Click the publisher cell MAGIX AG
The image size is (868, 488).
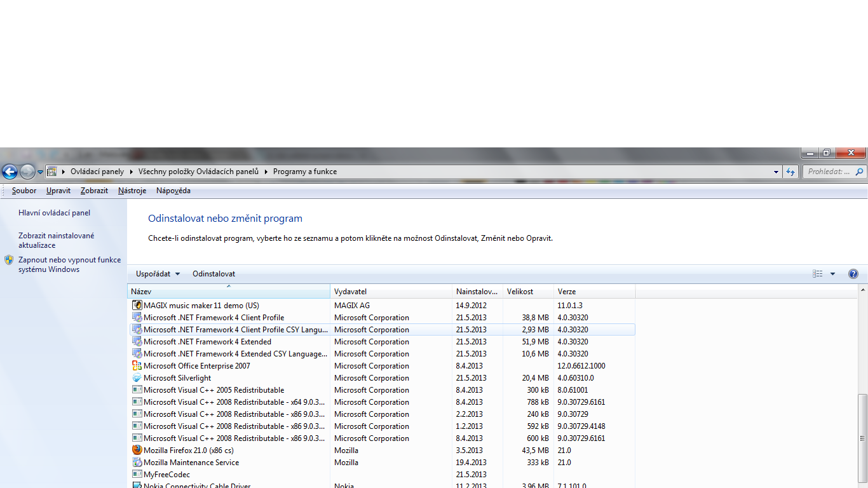352,306
